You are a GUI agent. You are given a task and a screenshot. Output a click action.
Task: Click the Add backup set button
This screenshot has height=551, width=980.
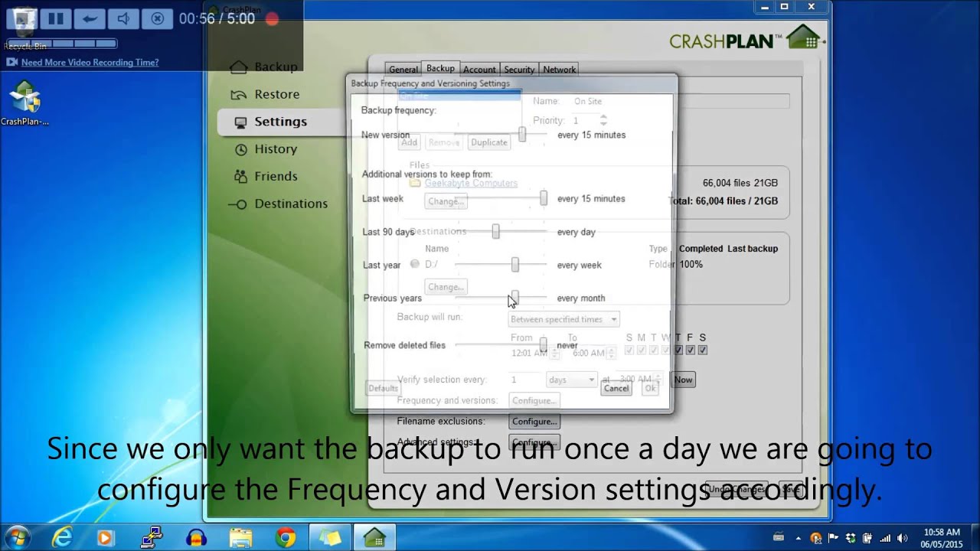[410, 142]
